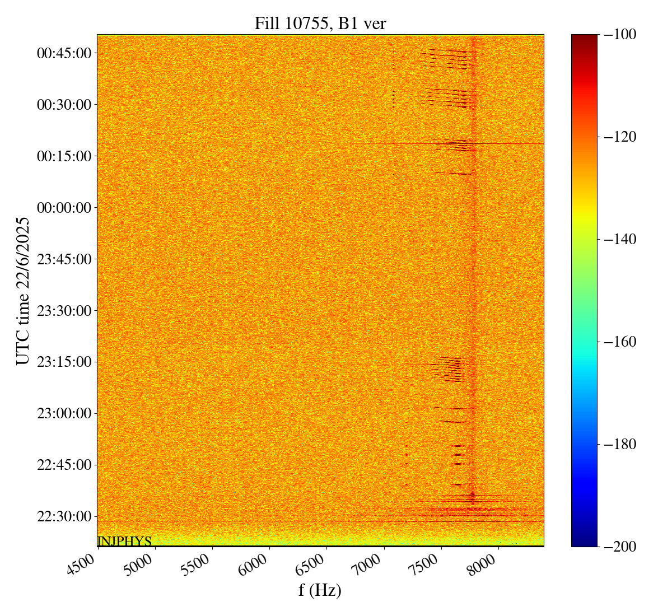Select the "UTC time 22/6/2025" y-axis label
Viewport: 672px width, 616px height.
23,291
